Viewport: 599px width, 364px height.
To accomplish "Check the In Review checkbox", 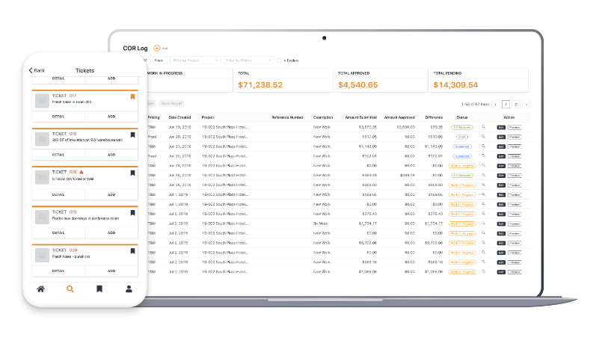I will pos(279,61).
